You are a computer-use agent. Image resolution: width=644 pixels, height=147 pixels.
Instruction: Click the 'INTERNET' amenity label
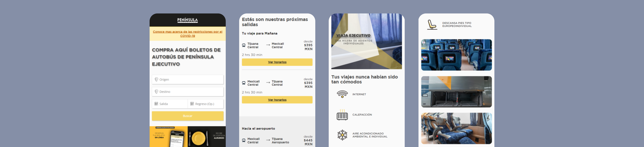[359, 94]
